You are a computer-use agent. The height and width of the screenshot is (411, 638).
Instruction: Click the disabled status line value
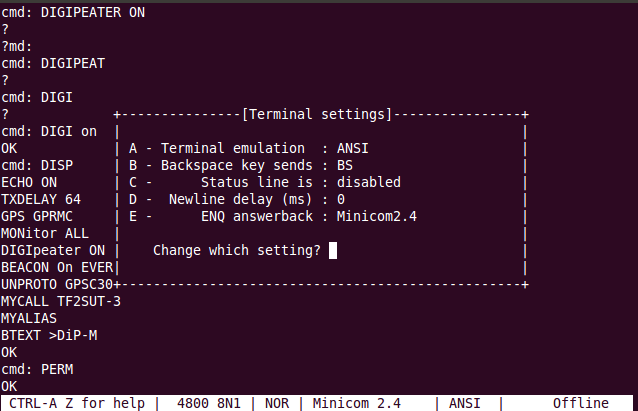coord(369,182)
